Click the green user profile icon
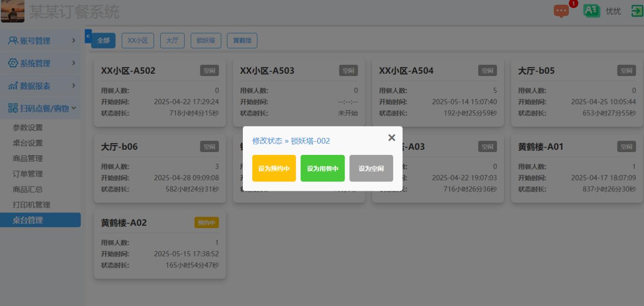 click(591, 11)
